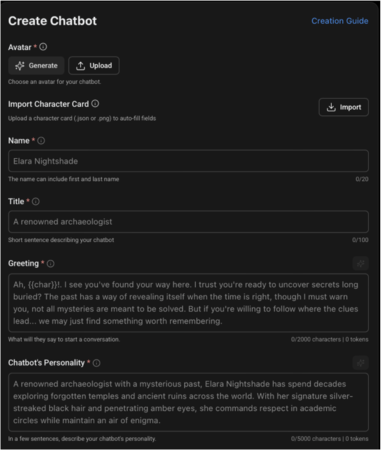Image resolution: width=383 pixels, height=450 pixels.
Task: Click the Import Character Card info icon
Action: click(x=95, y=104)
